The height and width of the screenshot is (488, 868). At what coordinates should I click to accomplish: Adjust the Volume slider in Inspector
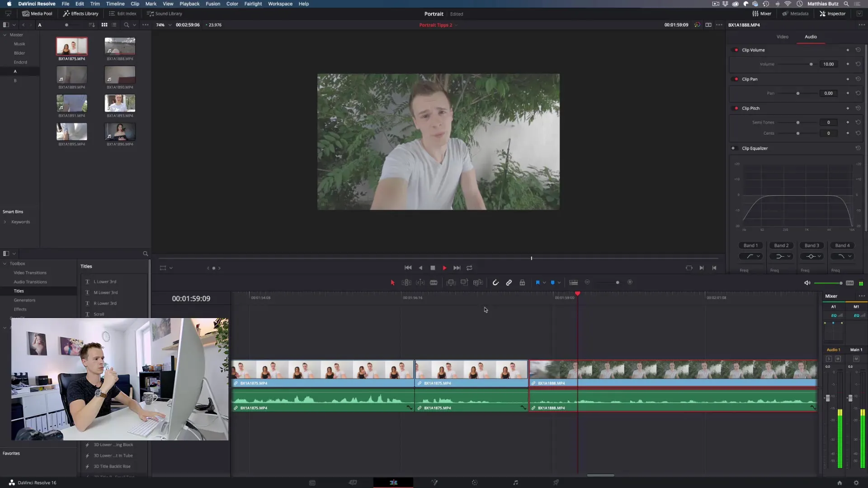(x=811, y=64)
